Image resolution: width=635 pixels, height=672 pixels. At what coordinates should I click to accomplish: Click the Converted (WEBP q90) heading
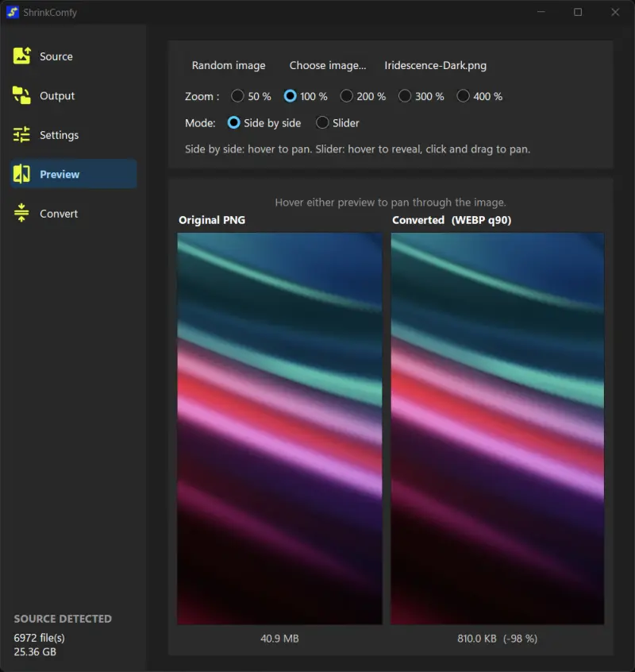coord(452,220)
